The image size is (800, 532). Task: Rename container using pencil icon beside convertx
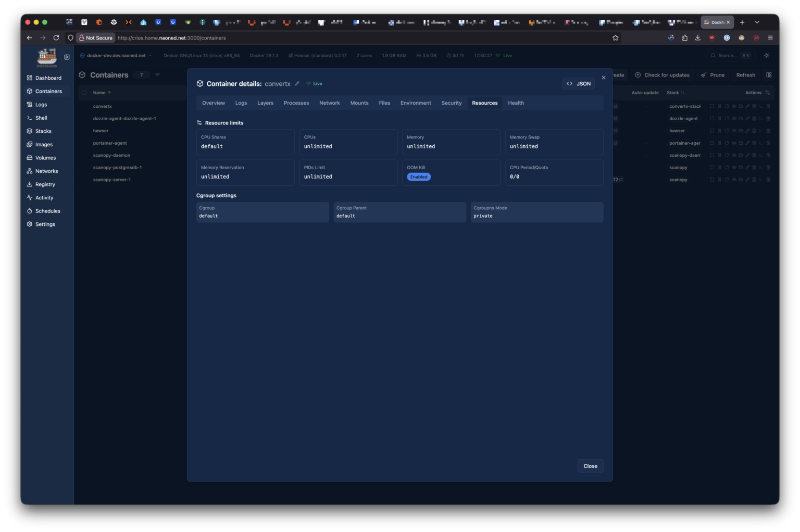click(x=297, y=84)
